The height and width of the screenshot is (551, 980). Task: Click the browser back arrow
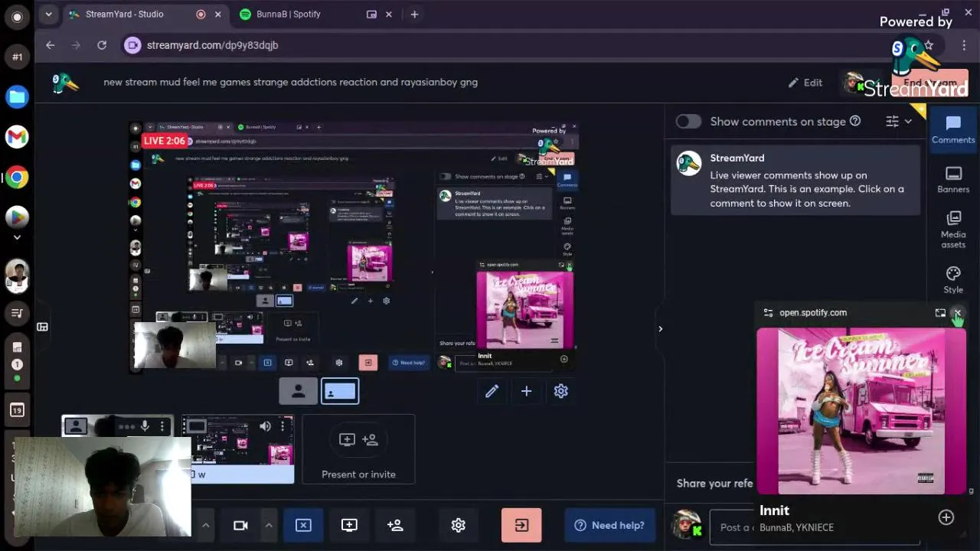click(50, 45)
